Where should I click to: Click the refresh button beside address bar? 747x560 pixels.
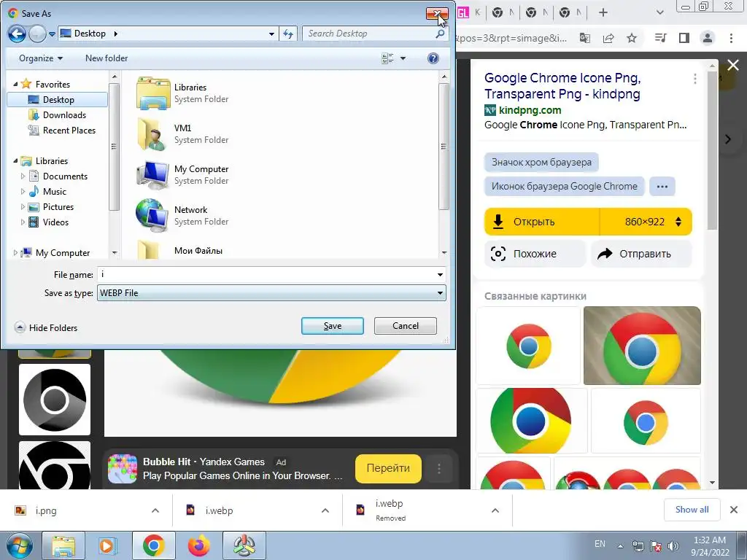(288, 34)
